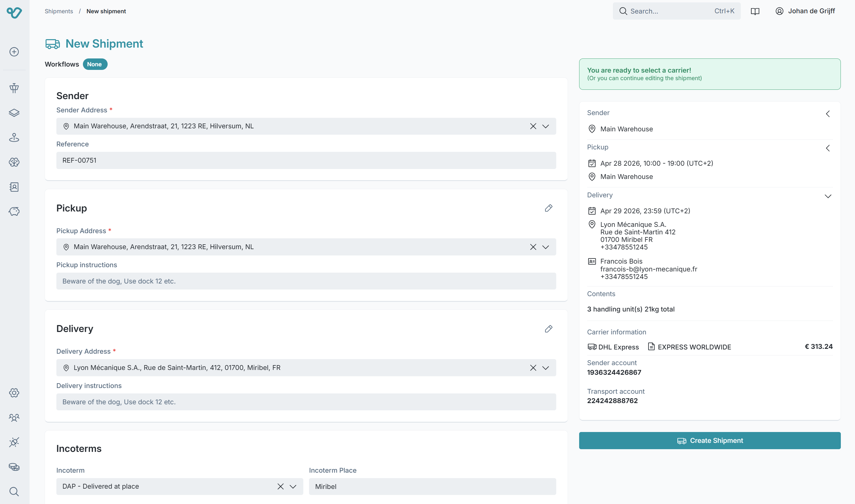
Task: Open Johan de Grijff user menu
Action: [805, 11]
